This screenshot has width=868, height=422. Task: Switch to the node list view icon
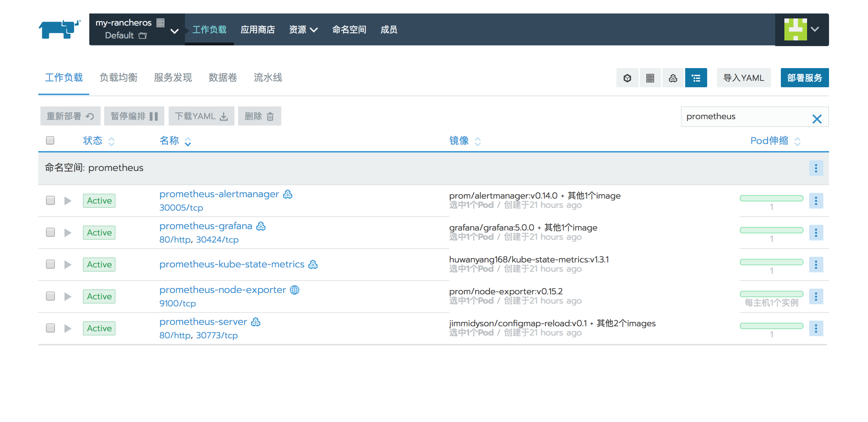(650, 78)
